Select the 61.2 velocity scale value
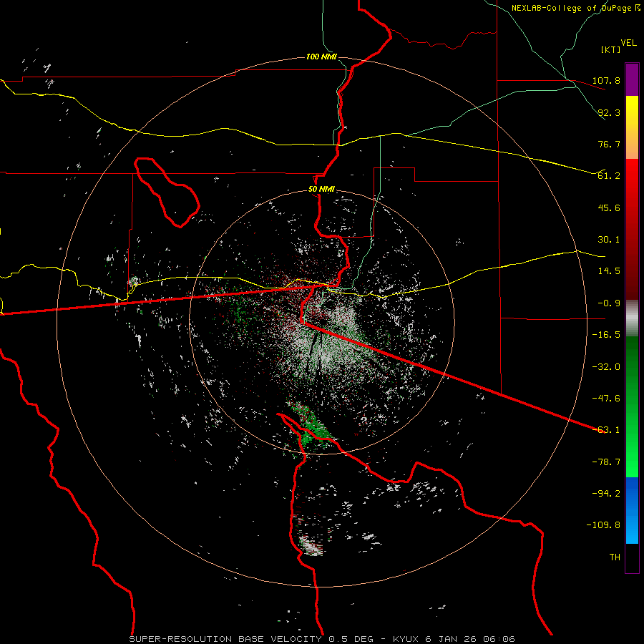This screenshot has height=644, width=644. [609, 176]
